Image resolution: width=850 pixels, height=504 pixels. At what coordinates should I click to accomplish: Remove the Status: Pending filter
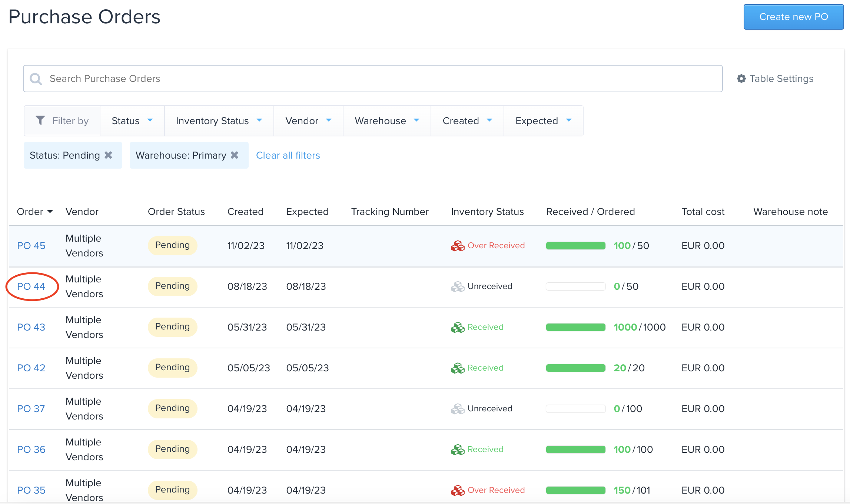(108, 155)
